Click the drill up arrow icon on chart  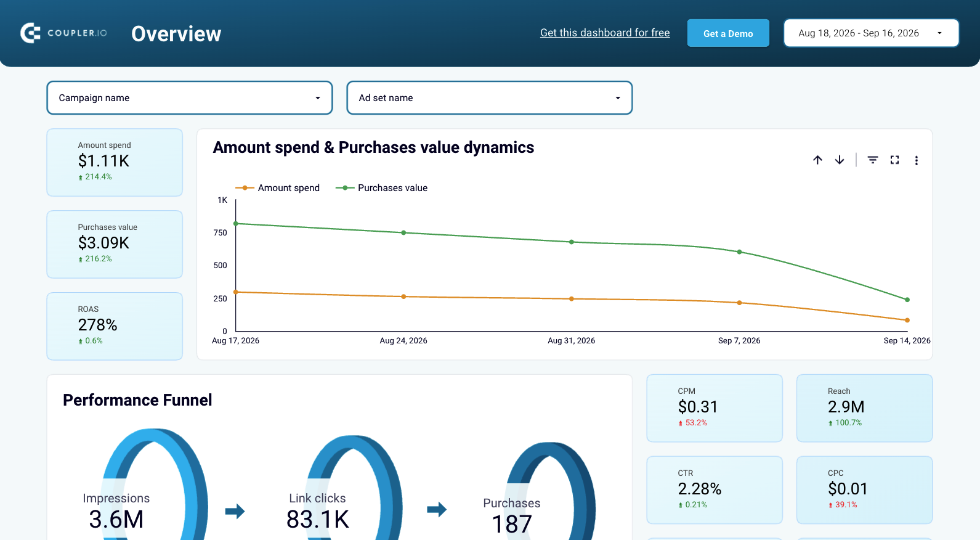[x=817, y=160]
